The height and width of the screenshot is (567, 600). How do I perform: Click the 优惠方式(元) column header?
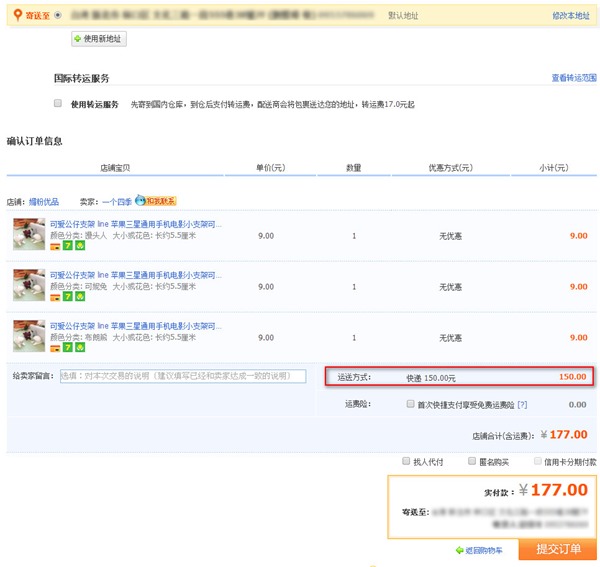click(x=451, y=168)
